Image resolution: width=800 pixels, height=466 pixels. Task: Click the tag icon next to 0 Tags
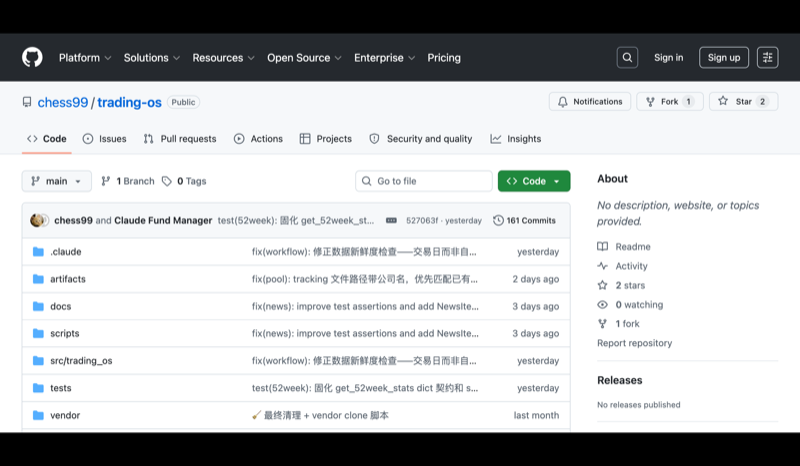167,181
